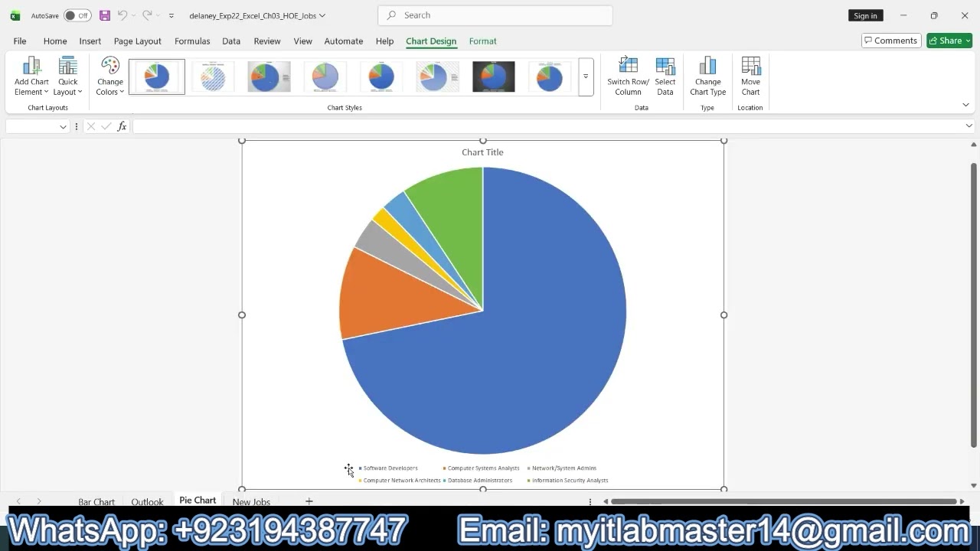Image resolution: width=980 pixels, height=551 pixels.
Task: Open the Change Colors palette
Action: 110,77
